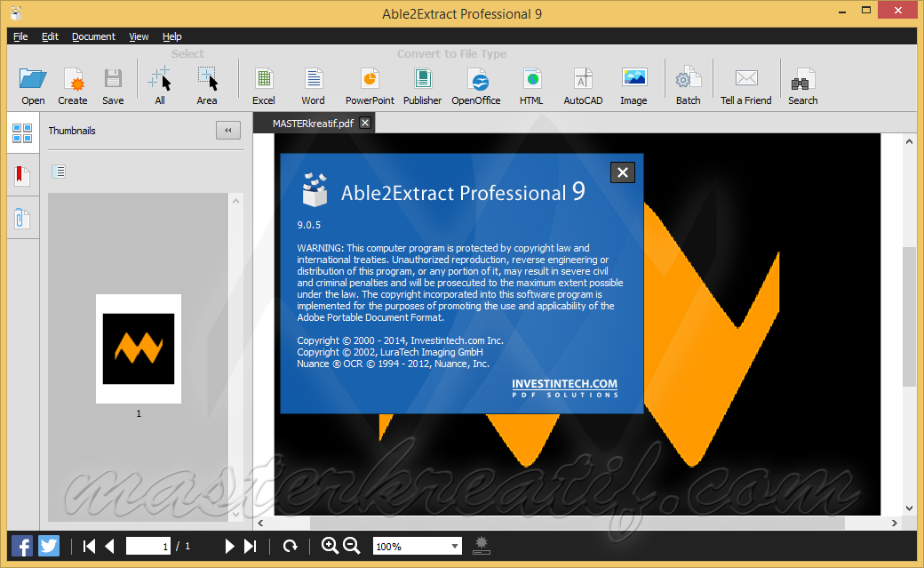Share on Twitter icon
Screen dimensions: 924x568
49,546
